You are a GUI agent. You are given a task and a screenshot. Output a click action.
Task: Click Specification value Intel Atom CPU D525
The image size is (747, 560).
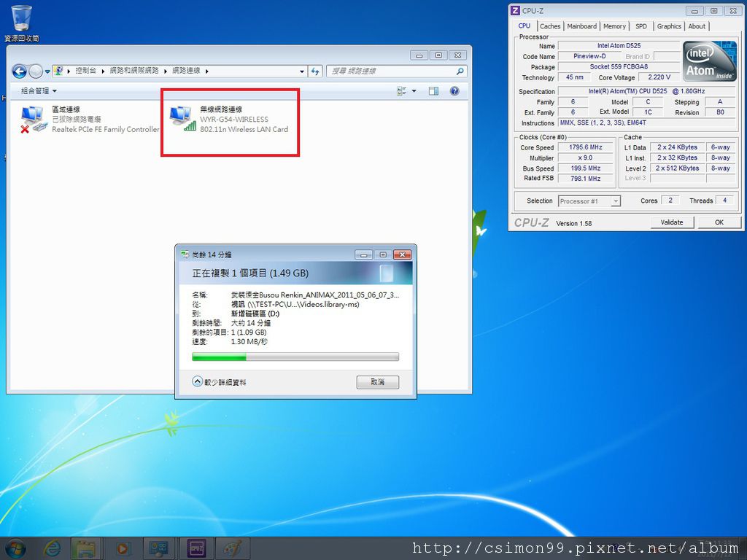coord(647,91)
